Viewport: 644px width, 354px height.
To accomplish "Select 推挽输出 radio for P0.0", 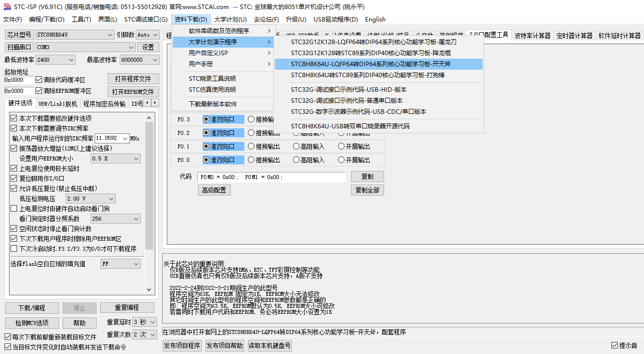I will [x=251, y=160].
